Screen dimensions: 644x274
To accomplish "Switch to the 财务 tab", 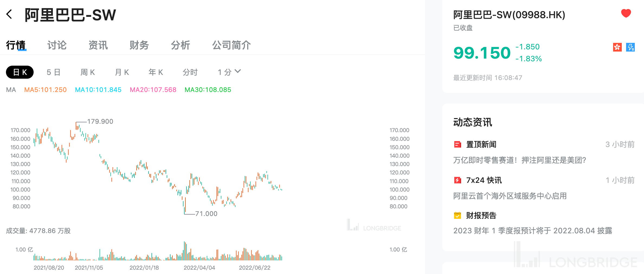I will click(x=139, y=45).
